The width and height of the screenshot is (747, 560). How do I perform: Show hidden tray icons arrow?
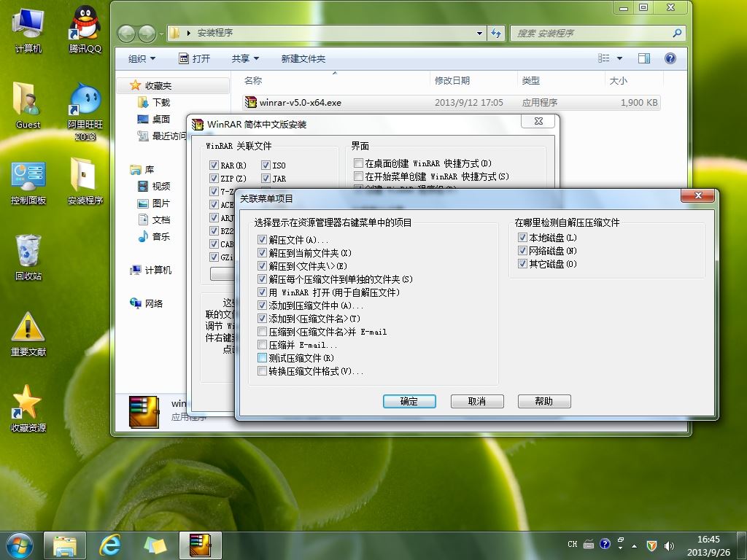[634, 545]
